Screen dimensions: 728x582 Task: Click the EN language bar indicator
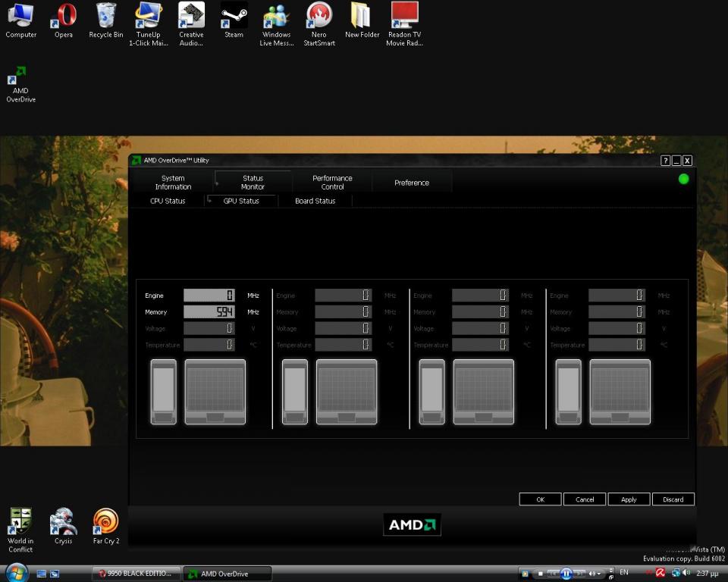623,572
